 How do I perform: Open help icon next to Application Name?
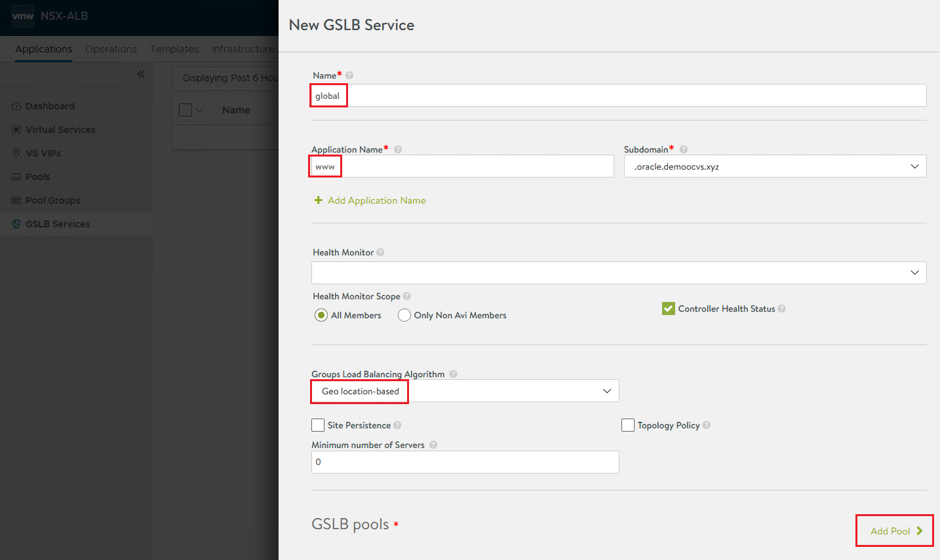(398, 149)
